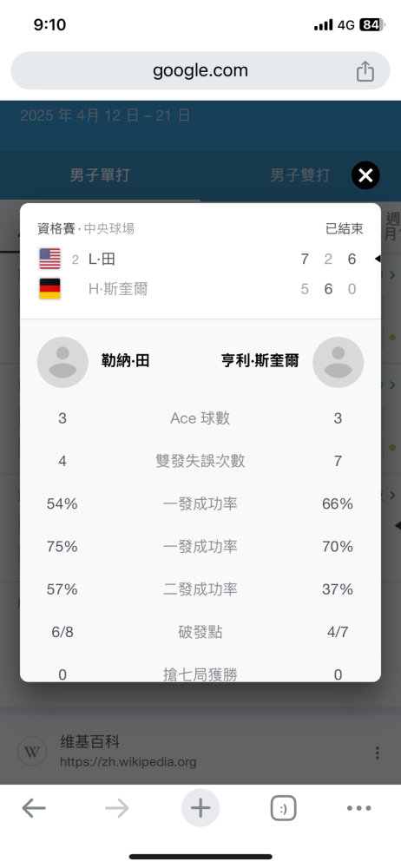Tap the share icon in address bar
401x868 pixels.
click(x=365, y=71)
